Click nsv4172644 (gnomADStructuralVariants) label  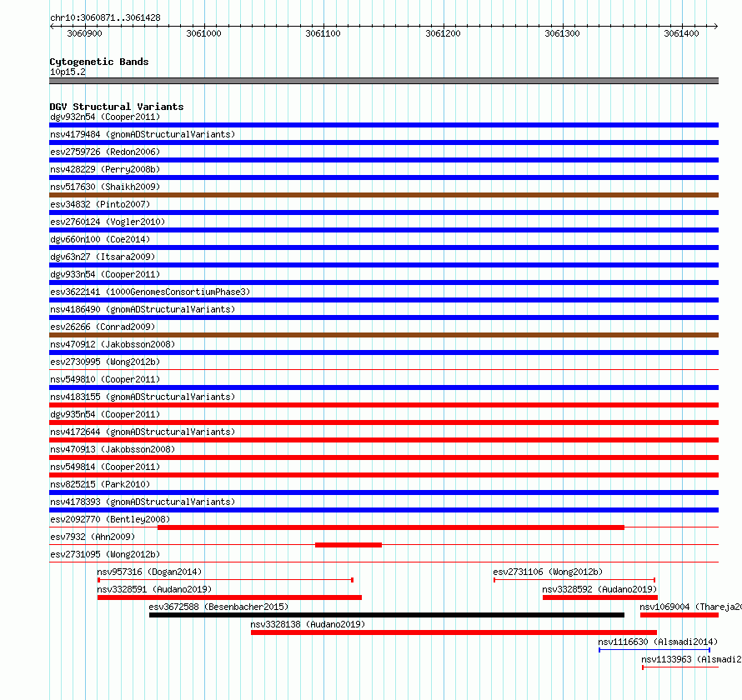pos(143,432)
